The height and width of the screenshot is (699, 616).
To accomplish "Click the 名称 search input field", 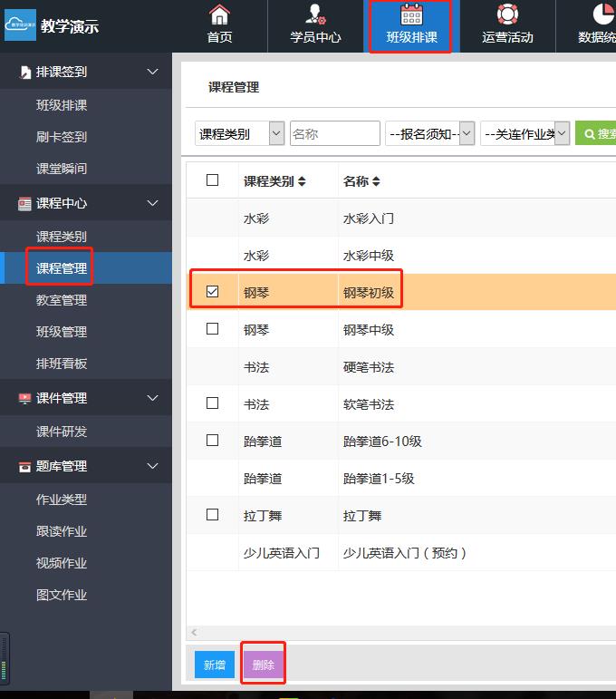I will pyautogui.click(x=334, y=133).
